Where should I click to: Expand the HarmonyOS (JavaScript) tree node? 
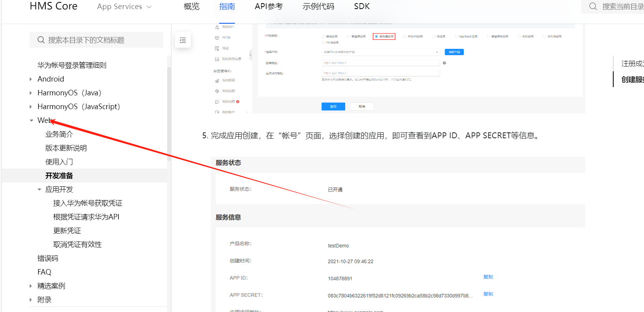pos(31,107)
